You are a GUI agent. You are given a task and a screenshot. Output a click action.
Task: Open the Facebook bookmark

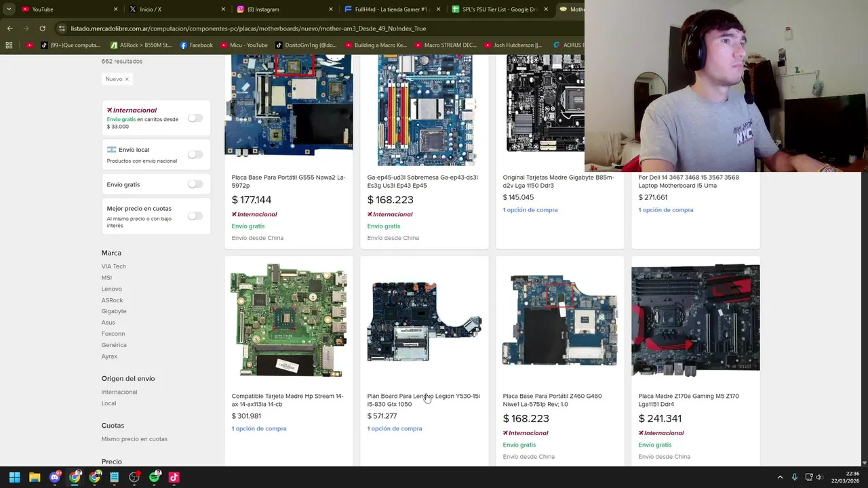[196, 45]
